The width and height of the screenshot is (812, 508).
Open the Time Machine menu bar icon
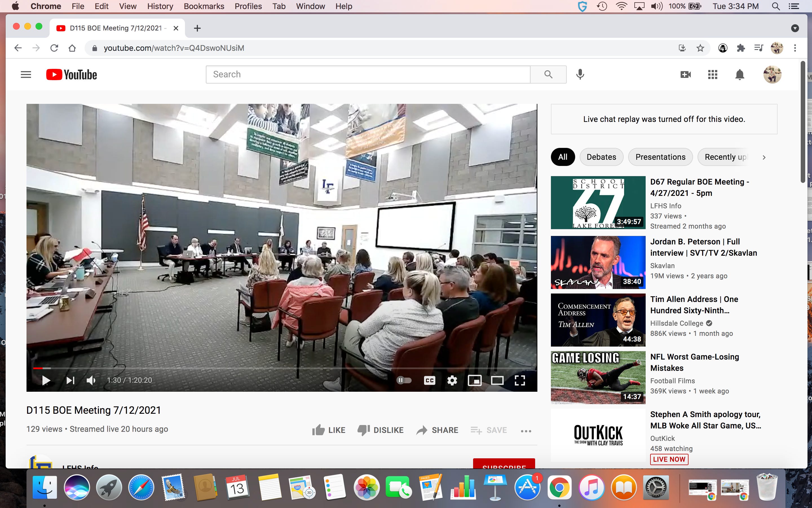(x=602, y=6)
